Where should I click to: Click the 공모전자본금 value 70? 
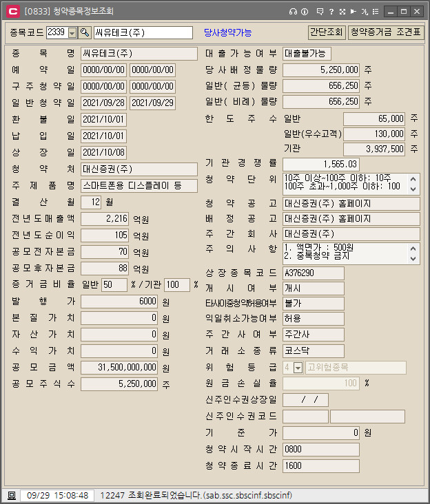point(105,252)
